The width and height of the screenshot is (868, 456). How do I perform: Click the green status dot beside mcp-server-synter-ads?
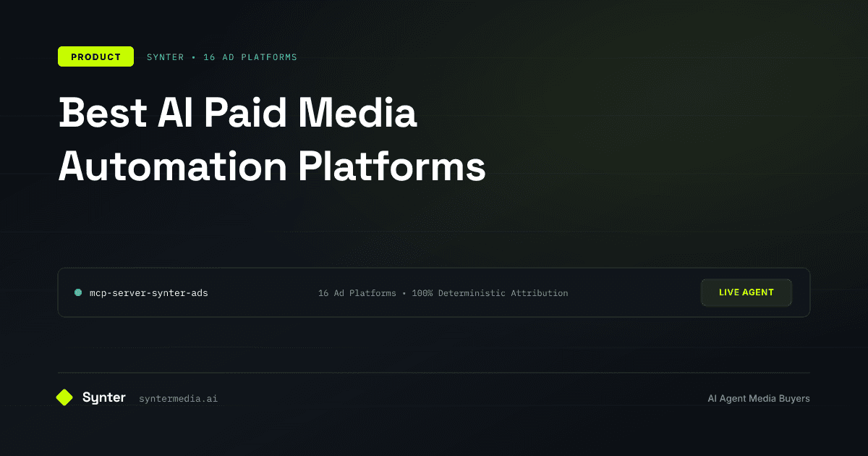[x=78, y=292]
